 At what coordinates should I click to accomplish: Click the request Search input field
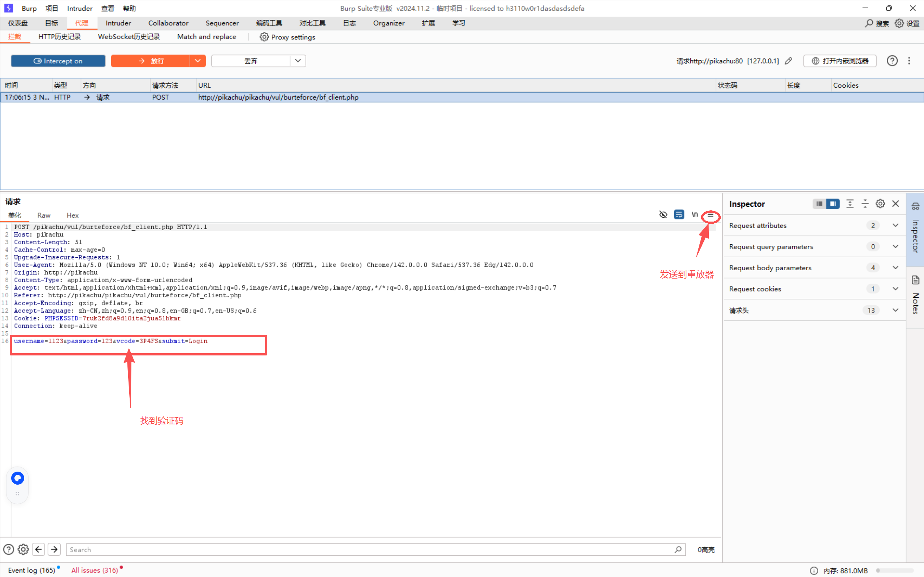(x=370, y=549)
